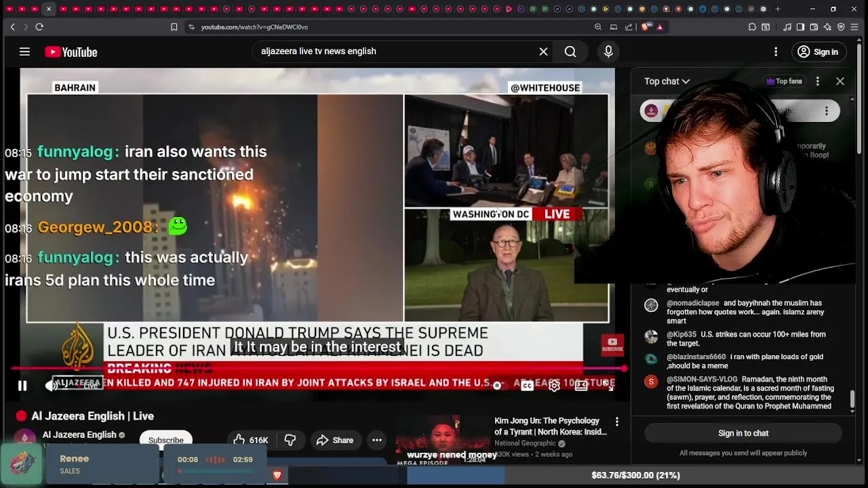This screenshot has height=488, width=868.
Task: Open Leo AI sparkle icon
Action: coord(827,27)
